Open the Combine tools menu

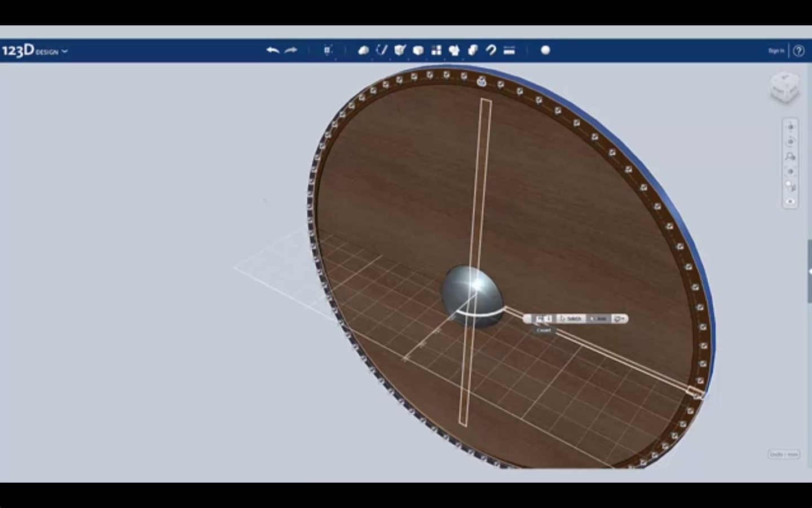coord(473,50)
